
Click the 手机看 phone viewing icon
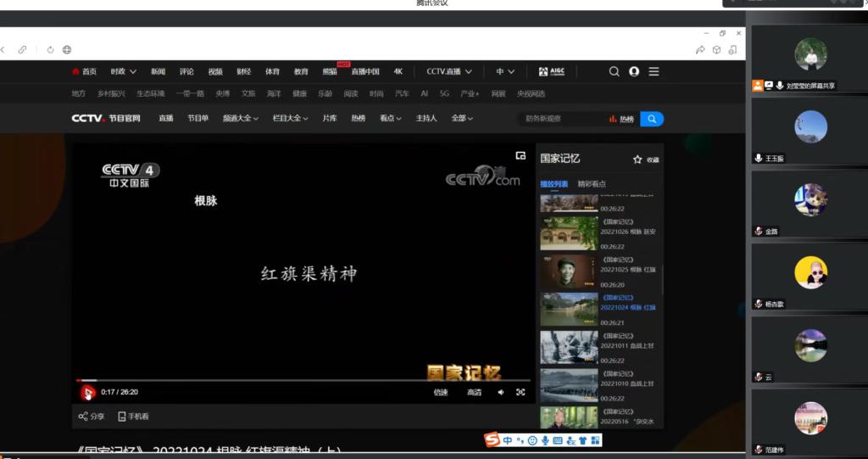[x=122, y=417]
